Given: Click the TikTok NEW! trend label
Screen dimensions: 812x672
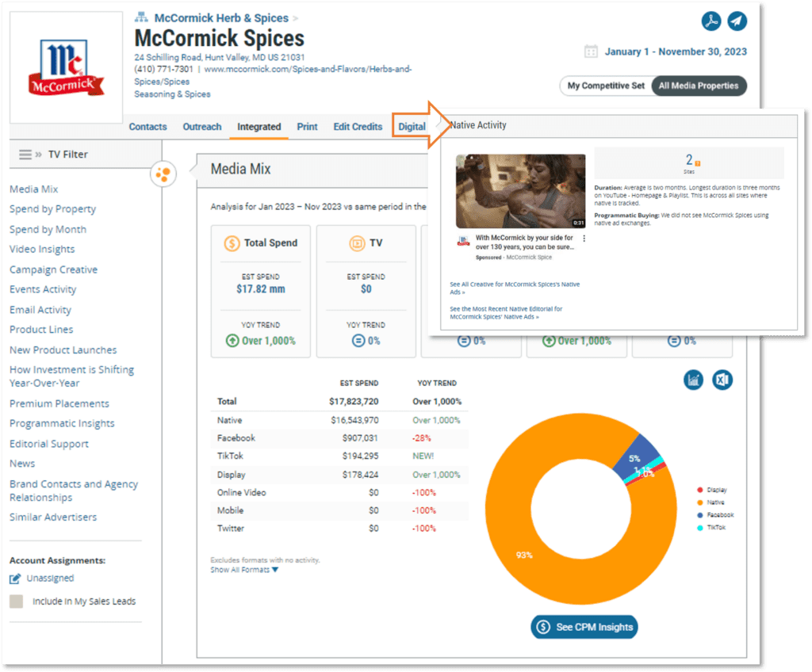Looking at the screenshot, I should click(423, 456).
